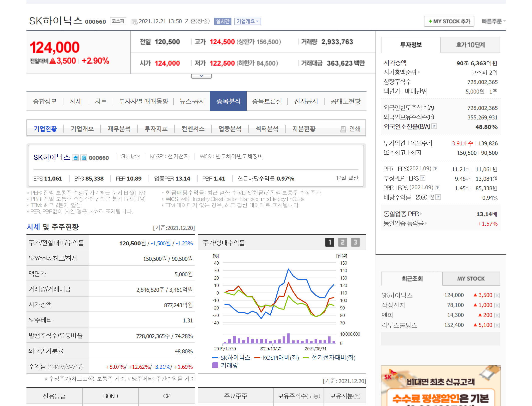Click the home icon next to SK하이닉스
The width and height of the screenshot is (532, 406).
75,158
